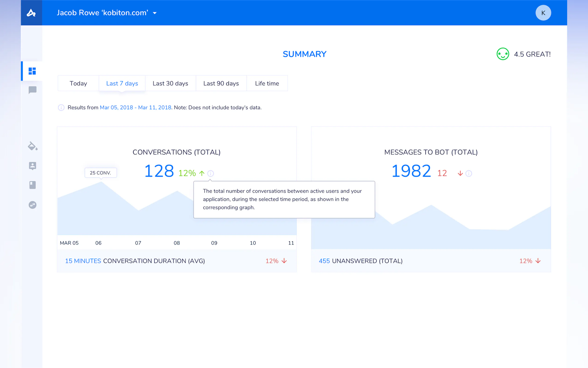Click the swap arrows circle sidebar icon
This screenshot has height=368, width=588.
point(32,205)
